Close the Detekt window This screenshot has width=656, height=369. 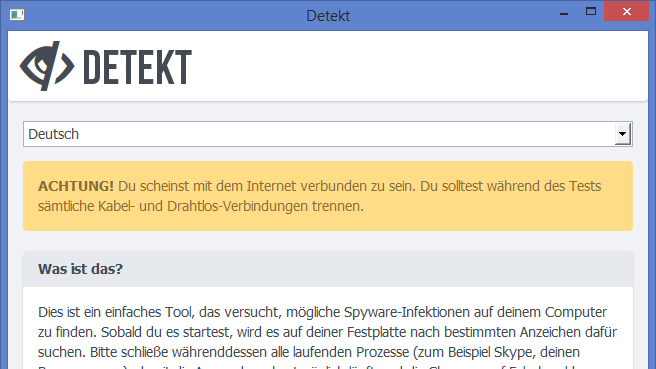coord(627,11)
